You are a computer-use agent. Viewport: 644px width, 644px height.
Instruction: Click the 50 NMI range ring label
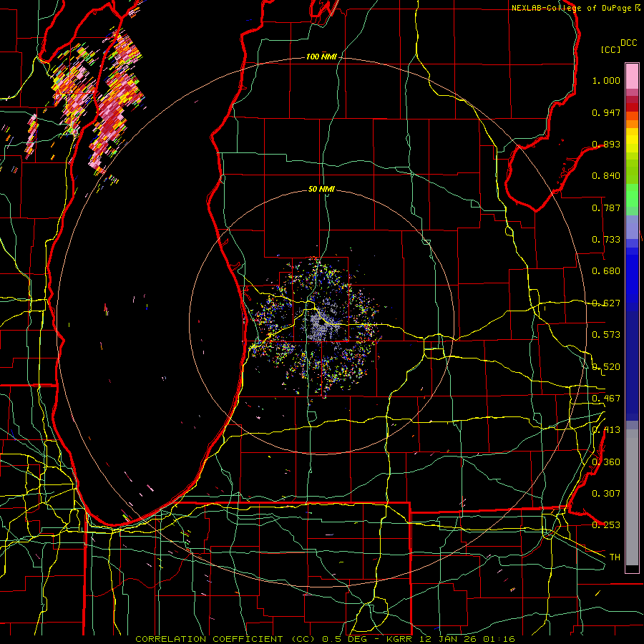click(x=321, y=189)
